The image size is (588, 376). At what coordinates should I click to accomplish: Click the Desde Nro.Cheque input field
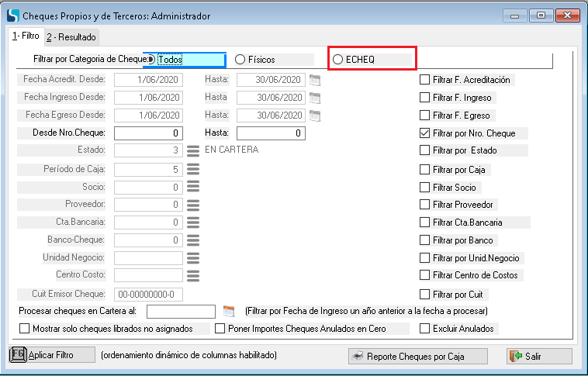tap(149, 133)
